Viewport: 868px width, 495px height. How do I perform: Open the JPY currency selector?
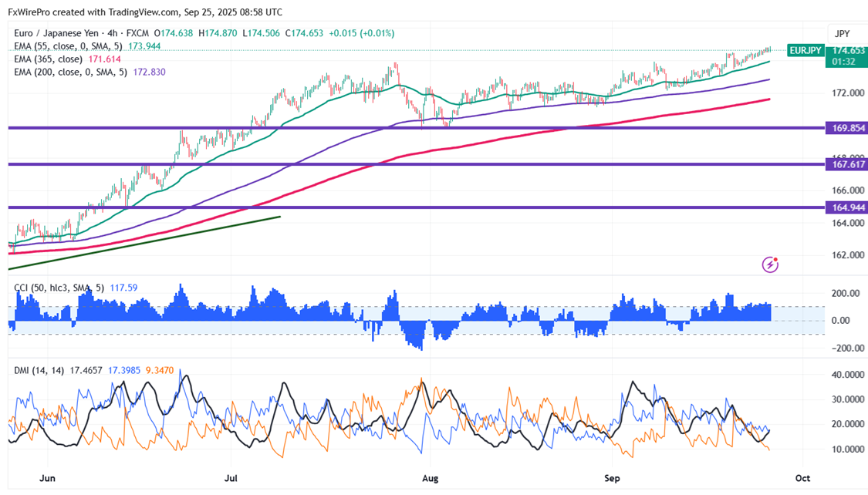click(x=842, y=34)
